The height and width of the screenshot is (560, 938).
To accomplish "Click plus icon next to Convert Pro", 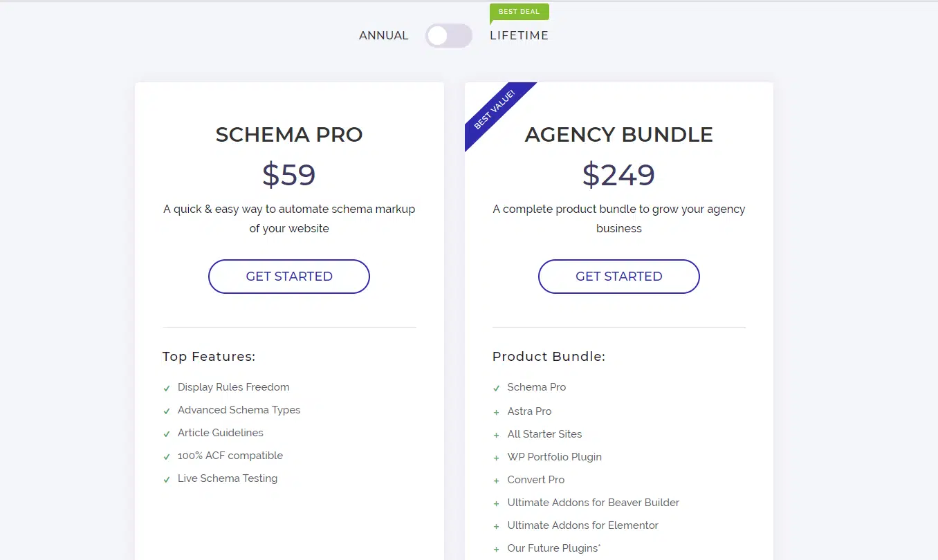I will (496, 480).
